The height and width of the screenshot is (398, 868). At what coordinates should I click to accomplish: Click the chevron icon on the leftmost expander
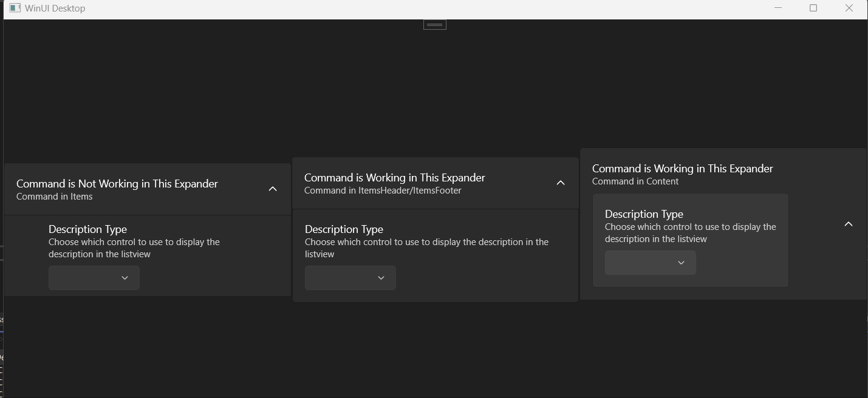coord(273,188)
